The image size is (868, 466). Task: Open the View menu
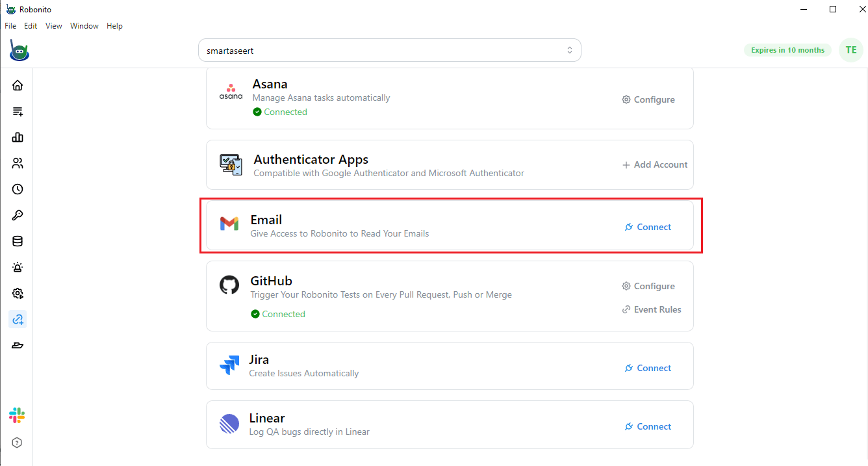(54, 26)
